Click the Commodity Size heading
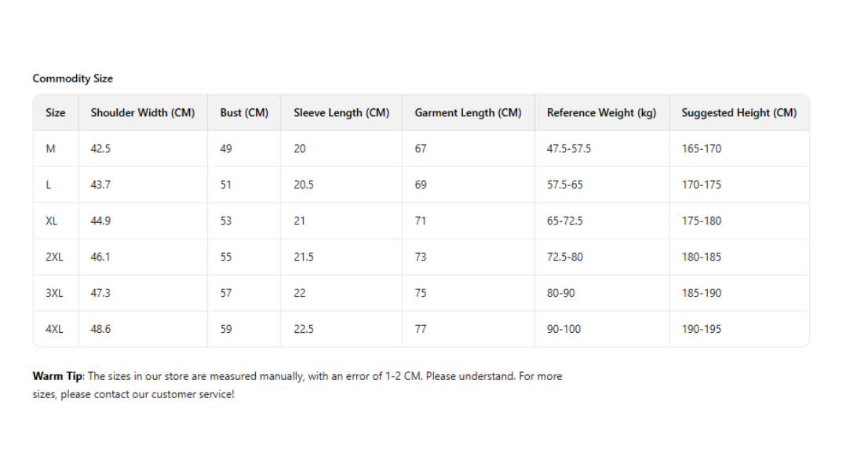 73,78
